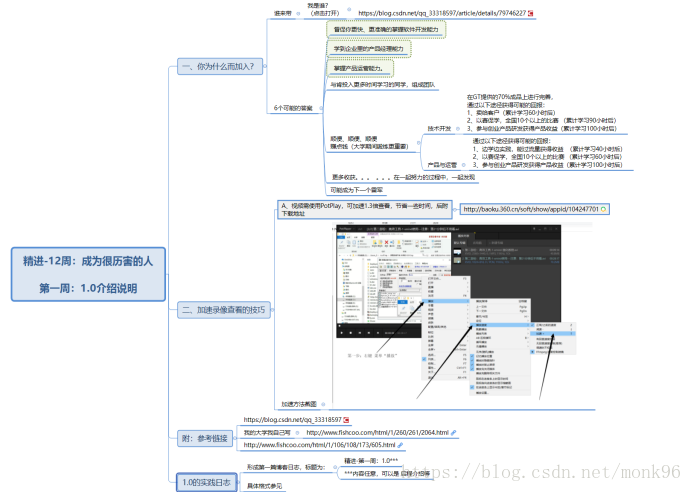Collapse the '加速方法截图' node toggle
The width and height of the screenshot is (692, 492).
click(x=323, y=404)
